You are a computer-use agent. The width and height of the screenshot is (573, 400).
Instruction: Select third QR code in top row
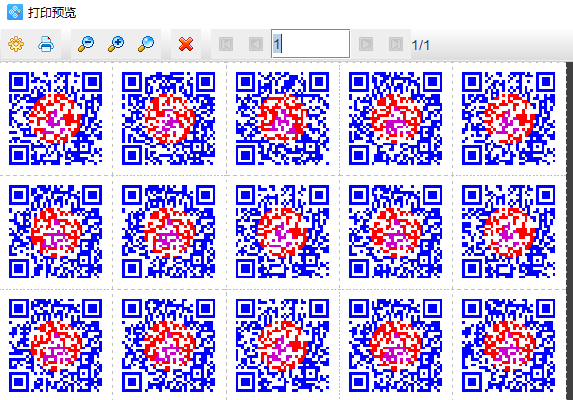pyautogui.click(x=282, y=118)
